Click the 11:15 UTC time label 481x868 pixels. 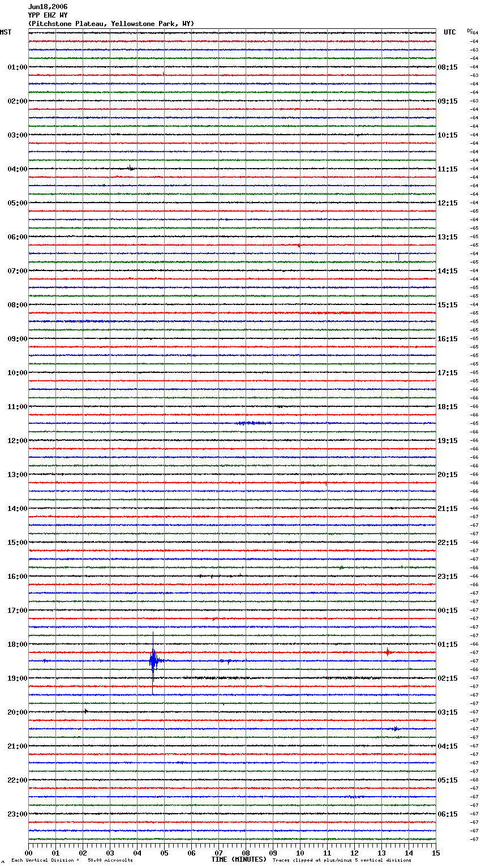click(x=448, y=169)
